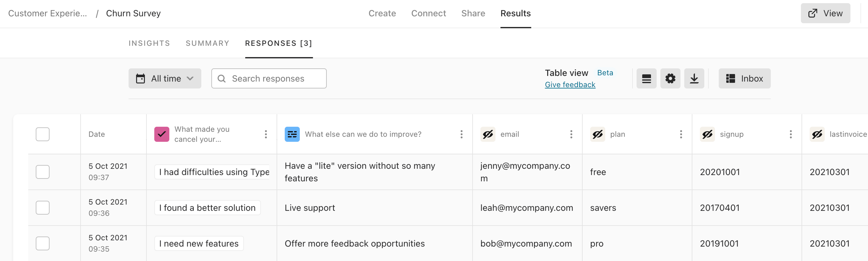Image resolution: width=868 pixels, height=261 pixels.
Task: Open the email column options menu
Action: tap(571, 134)
